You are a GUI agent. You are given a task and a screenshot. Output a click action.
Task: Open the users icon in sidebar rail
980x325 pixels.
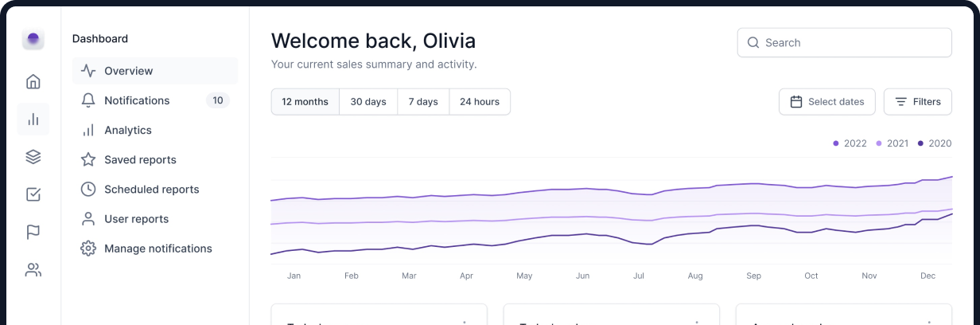tap(33, 270)
